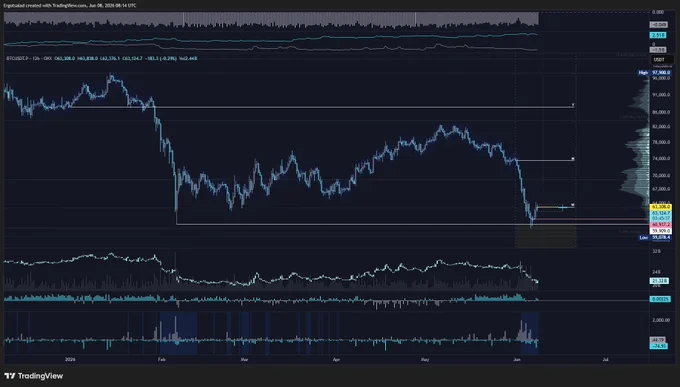Click the 74,000.0 price axis label
The image size is (680, 387).
click(661, 159)
